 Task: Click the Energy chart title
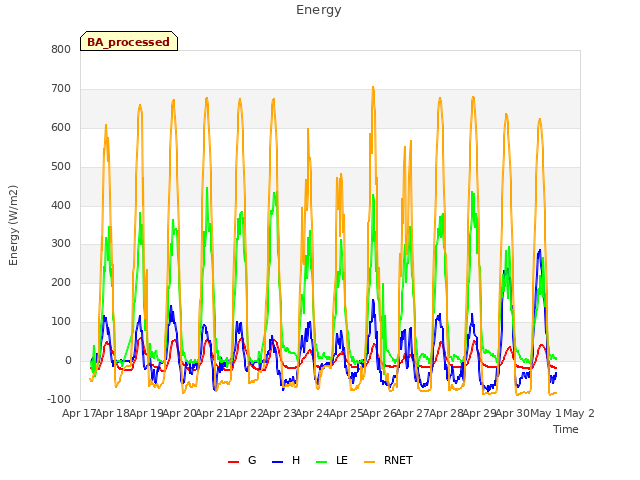point(319,10)
